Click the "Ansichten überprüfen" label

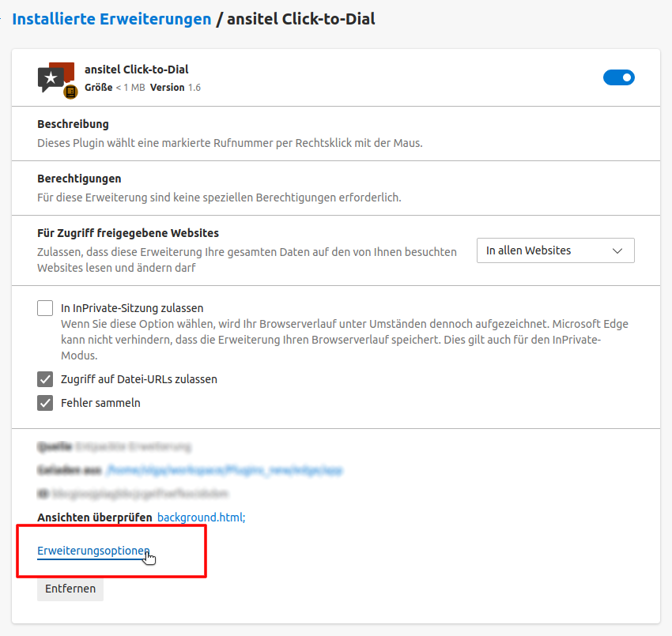(x=94, y=517)
